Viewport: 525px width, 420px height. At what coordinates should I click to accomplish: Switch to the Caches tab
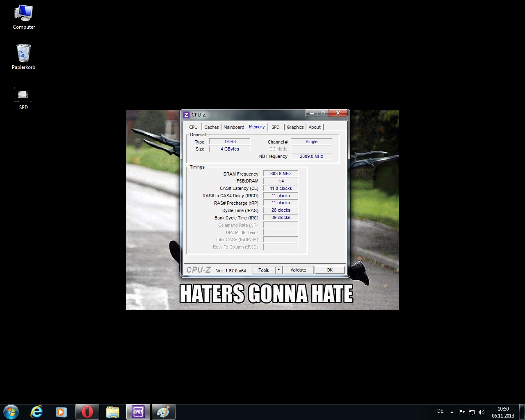click(x=212, y=127)
